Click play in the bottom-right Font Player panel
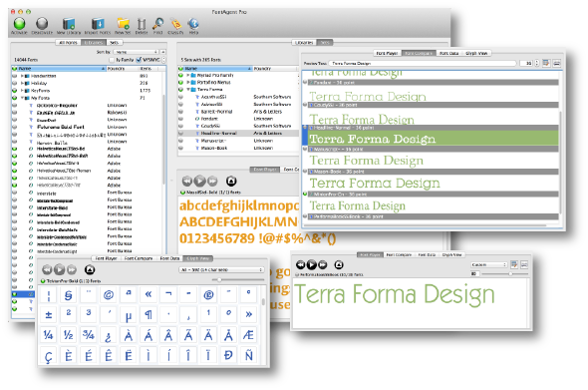588x390 pixels. pyautogui.click(x=312, y=265)
